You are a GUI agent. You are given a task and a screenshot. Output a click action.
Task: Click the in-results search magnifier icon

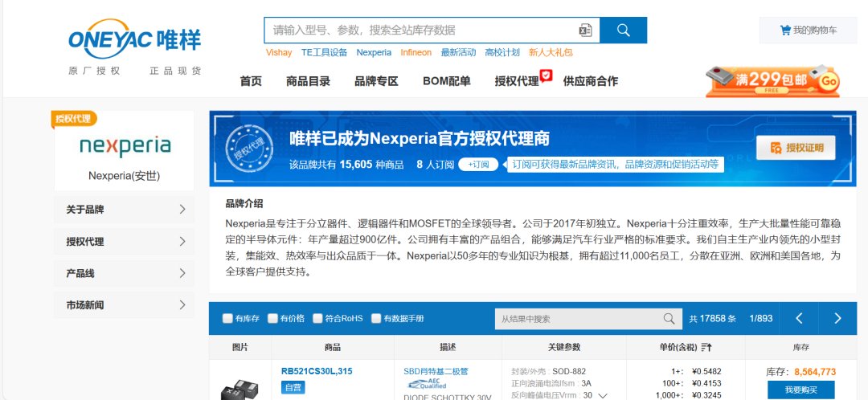click(x=669, y=319)
